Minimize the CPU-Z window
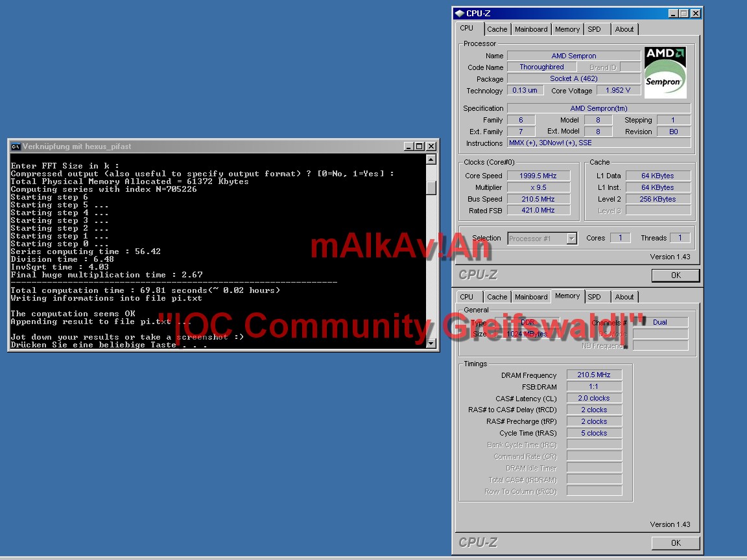747x560 pixels. pyautogui.click(x=672, y=14)
